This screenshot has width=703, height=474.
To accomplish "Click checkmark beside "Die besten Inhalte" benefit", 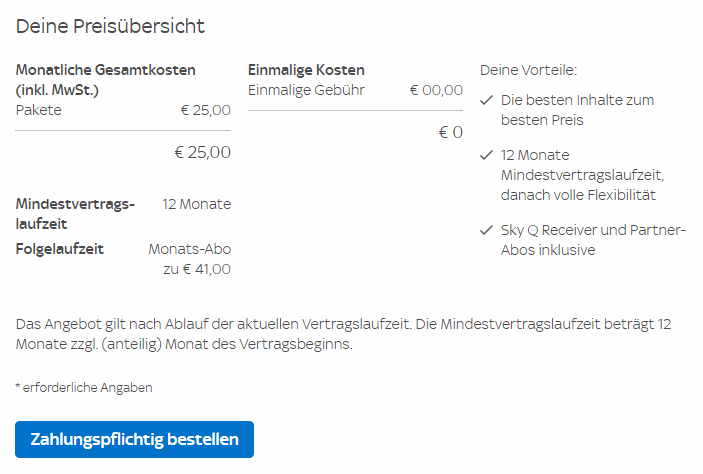I will [486, 101].
